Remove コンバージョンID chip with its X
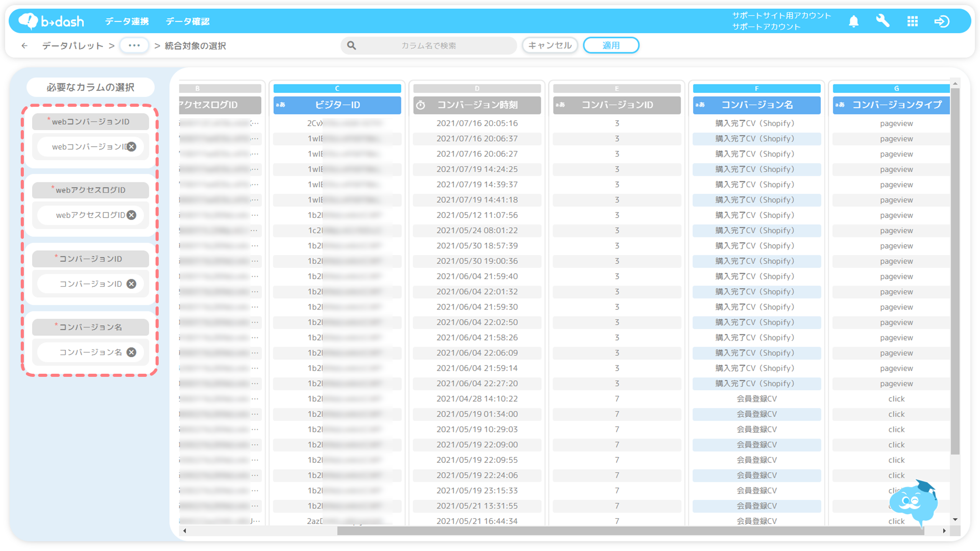The image size is (980, 551). click(132, 284)
